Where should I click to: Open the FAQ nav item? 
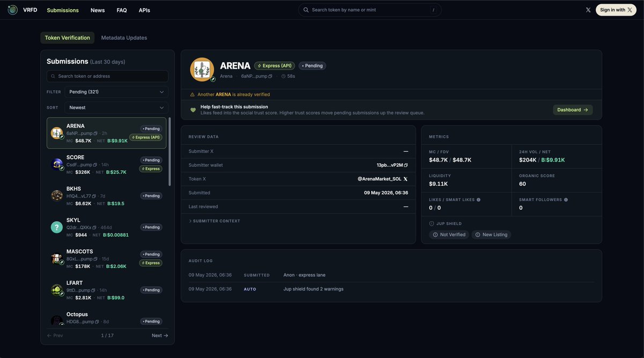(x=122, y=10)
